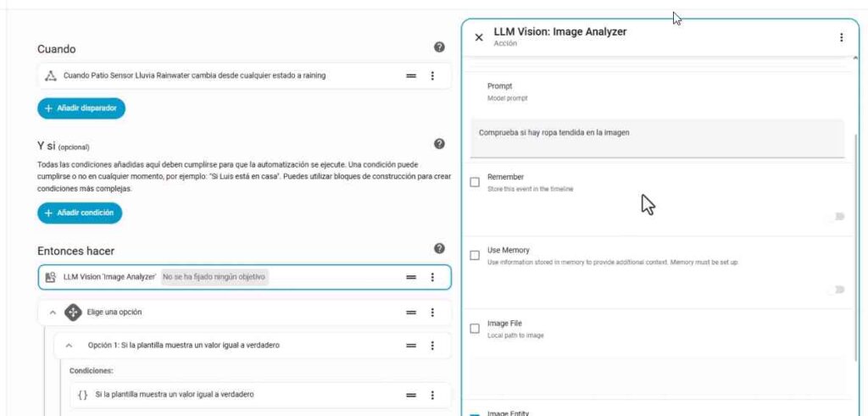
Task: Switch on the Remember toggle
Action: tap(837, 216)
